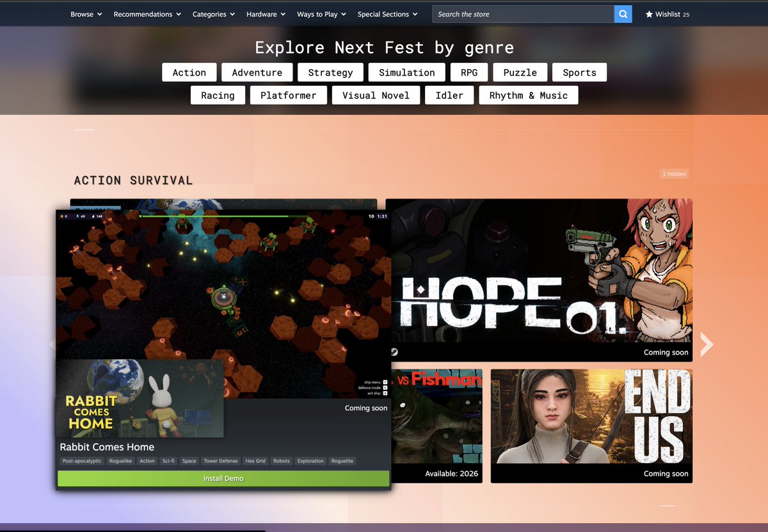Select the Platformer genre
The height and width of the screenshot is (532, 768).
click(288, 95)
